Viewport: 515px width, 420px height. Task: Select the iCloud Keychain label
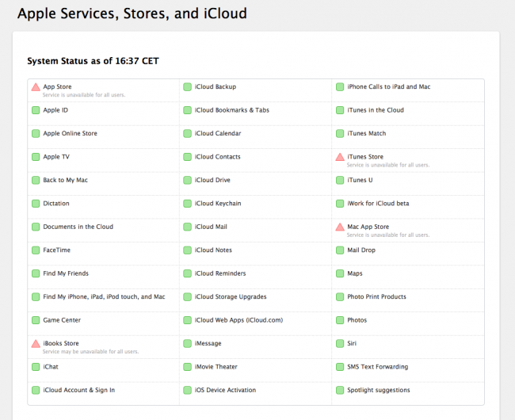point(218,204)
